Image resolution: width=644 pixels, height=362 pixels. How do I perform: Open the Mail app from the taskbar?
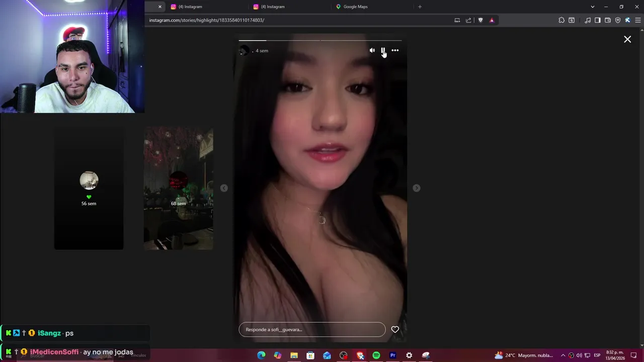pos(327,355)
